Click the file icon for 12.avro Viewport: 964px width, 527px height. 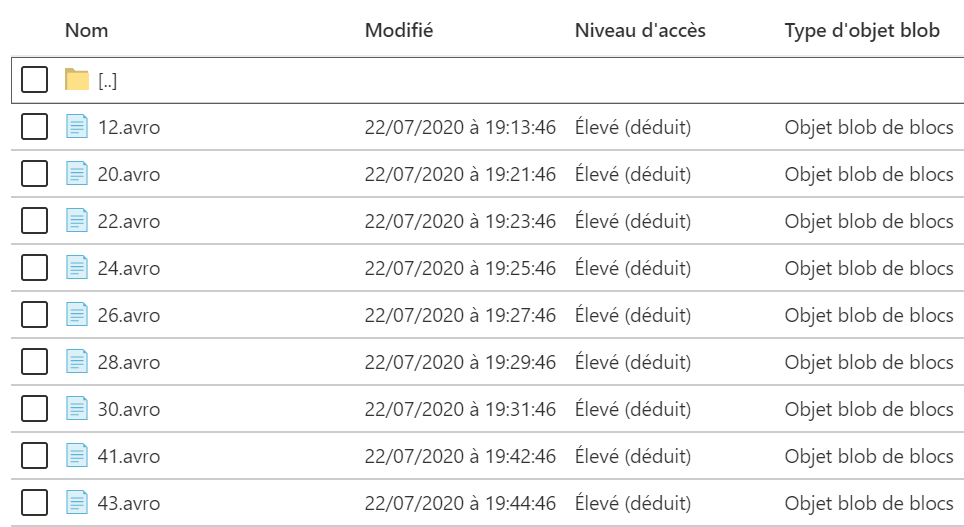click(77, 127)
